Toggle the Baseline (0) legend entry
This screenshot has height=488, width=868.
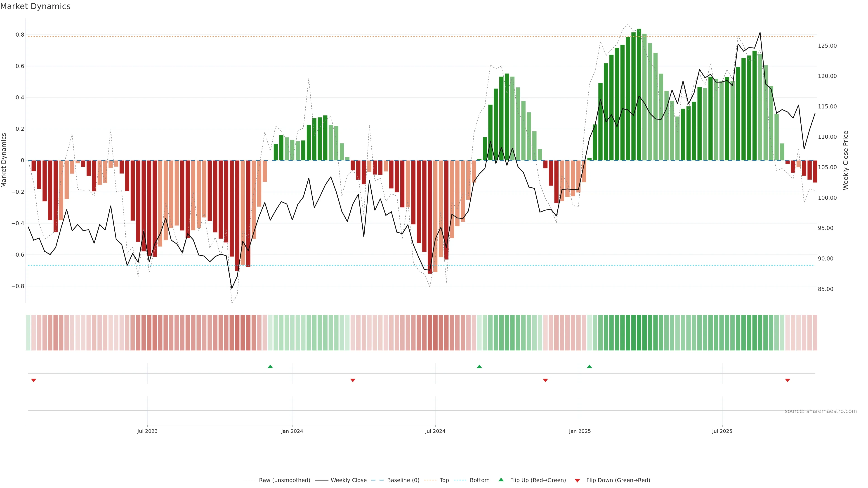403,480
